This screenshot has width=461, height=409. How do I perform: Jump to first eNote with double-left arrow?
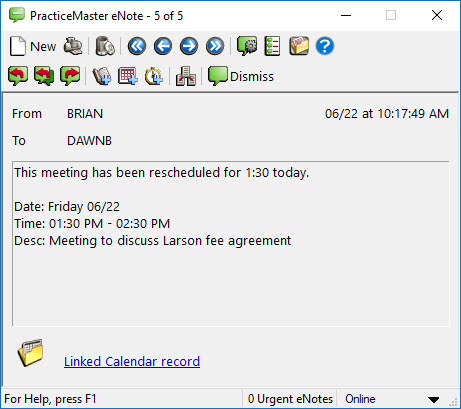click(x=137, y=46)
